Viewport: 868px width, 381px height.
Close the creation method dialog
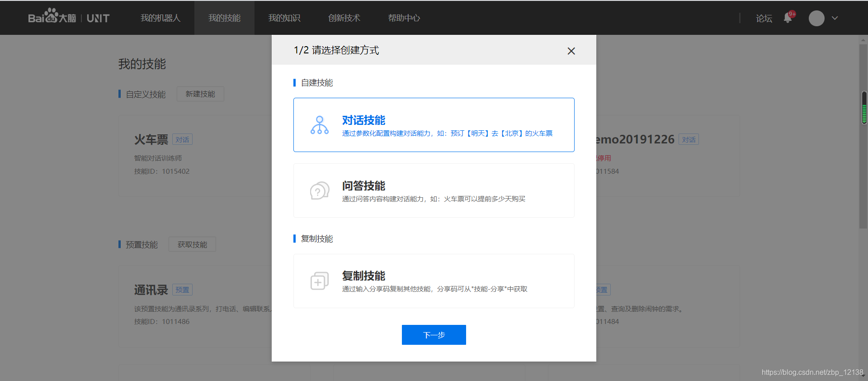(x=571, y=51)
